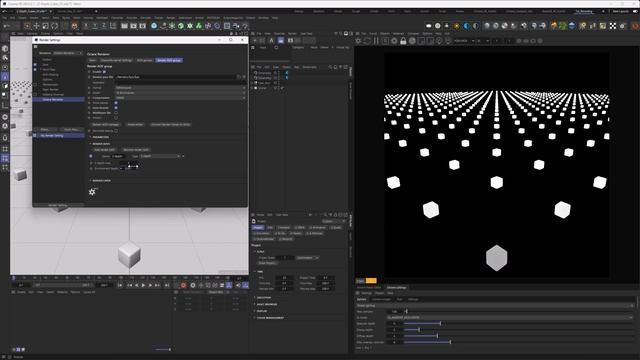Screen dimensions: 640x360
Task: Open the Compression dropdown
Action: 180,98
